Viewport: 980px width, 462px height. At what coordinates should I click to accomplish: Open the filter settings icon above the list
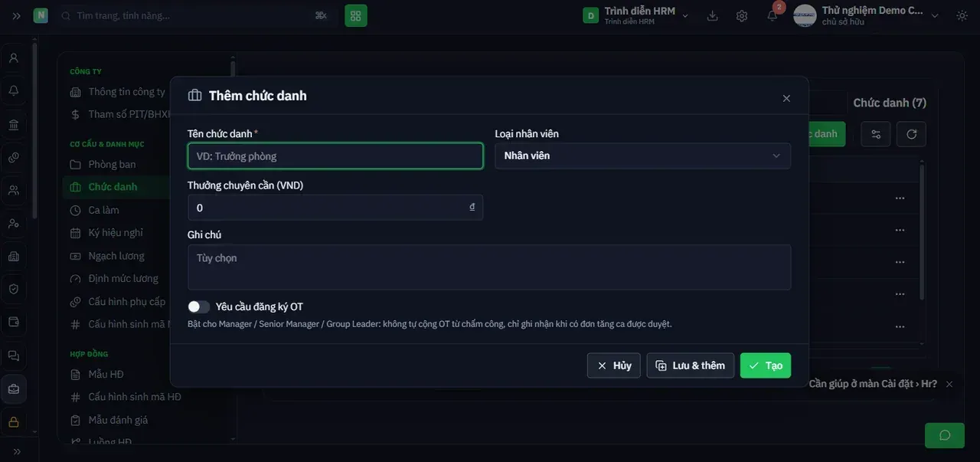876,134
